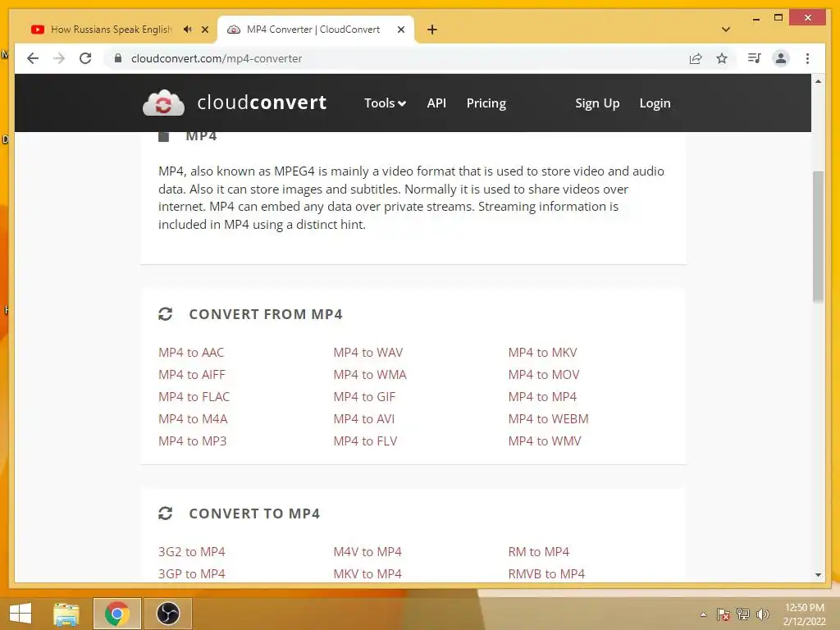Share this page using share icon

(x=696, y=58)
